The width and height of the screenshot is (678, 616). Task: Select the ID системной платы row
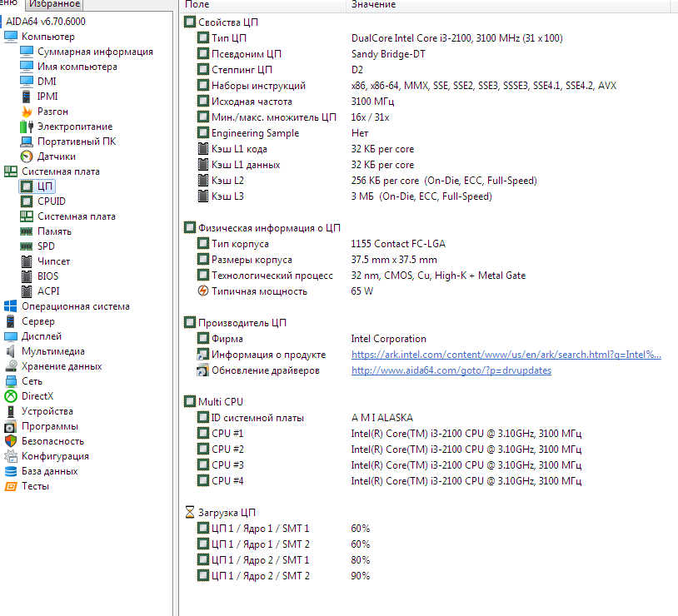pos(305,418)
